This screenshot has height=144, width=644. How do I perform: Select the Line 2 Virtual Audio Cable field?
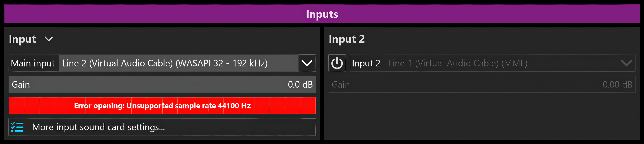click(x=179, y=63)
